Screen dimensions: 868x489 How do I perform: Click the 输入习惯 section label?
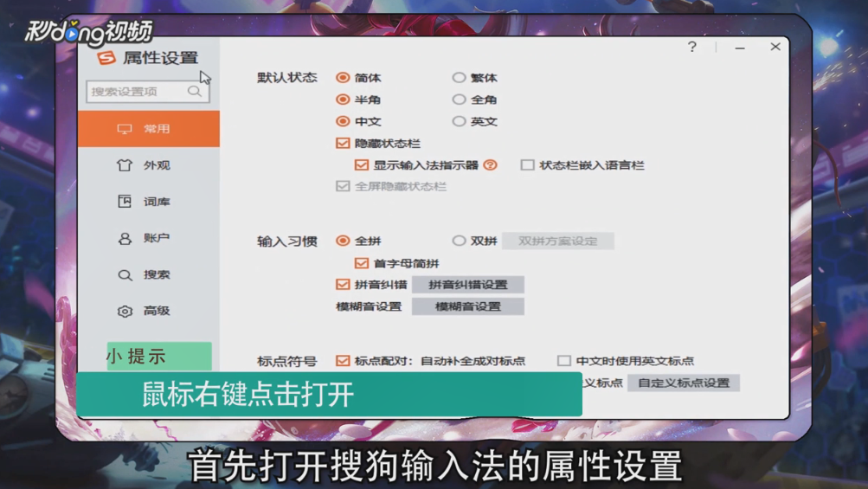[x=286, y=241]
